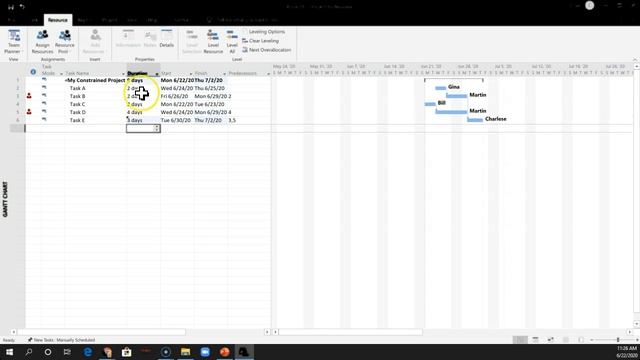Image resolution: width=640 pixels, height=360 pixels.
Task: Click the Level Selection button
Action: (192, 42)
